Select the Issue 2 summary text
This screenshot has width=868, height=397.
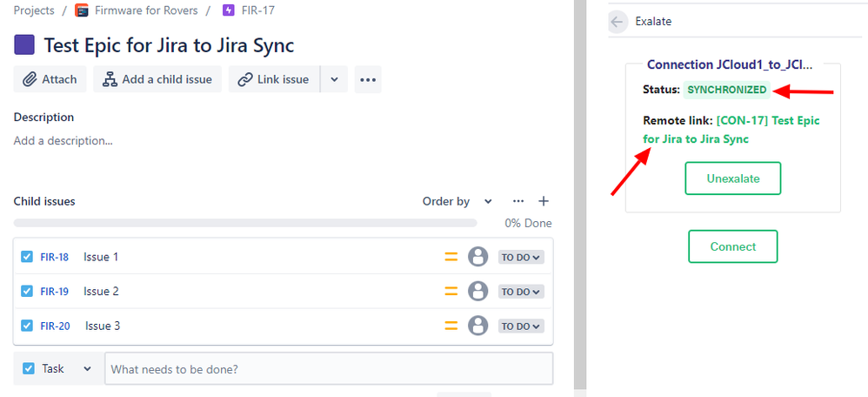[x=101, y=291]
